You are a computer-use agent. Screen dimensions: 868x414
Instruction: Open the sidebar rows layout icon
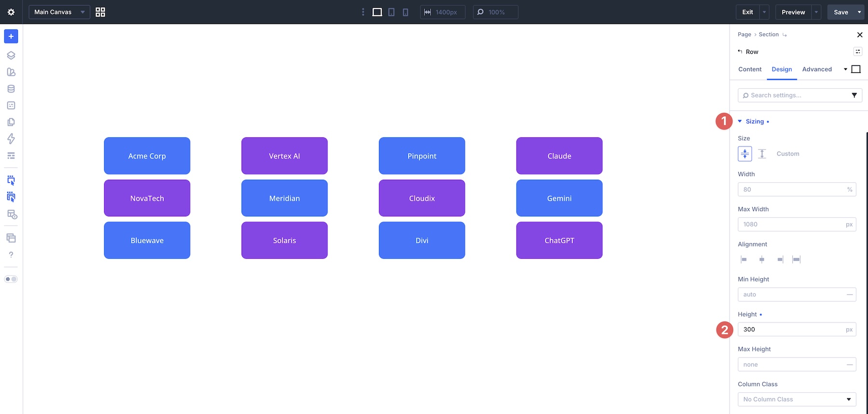tap(11, 156)
